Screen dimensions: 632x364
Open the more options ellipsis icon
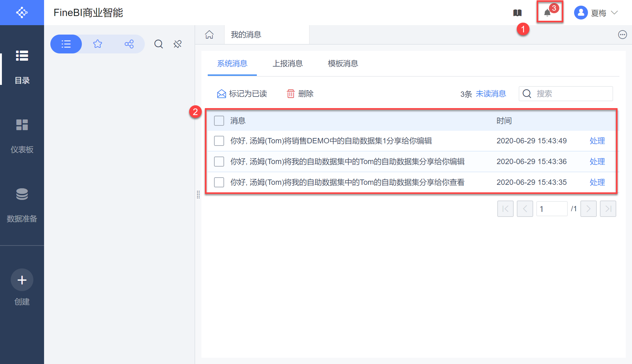click(622, 35)
